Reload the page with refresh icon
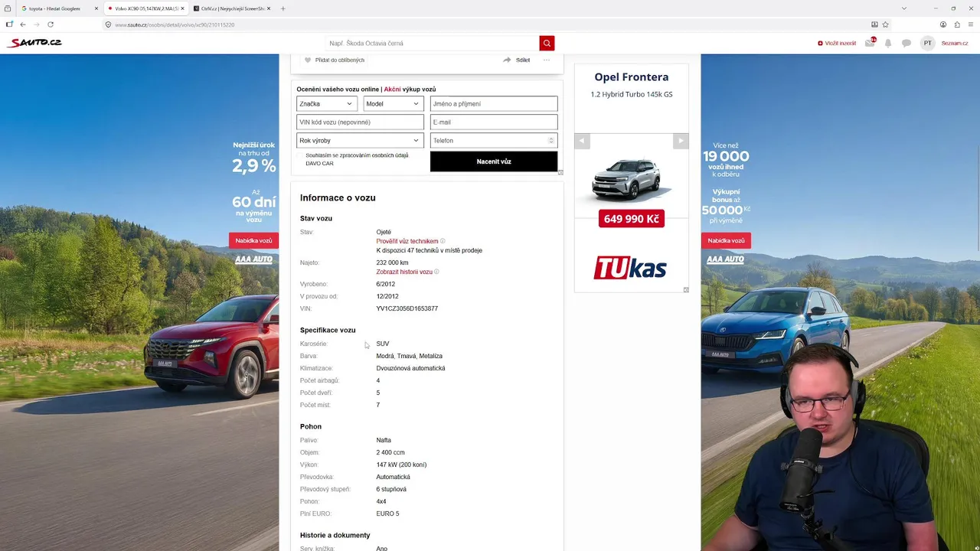Viewport: 980px width, 551px height. click(x=51, y=24)
